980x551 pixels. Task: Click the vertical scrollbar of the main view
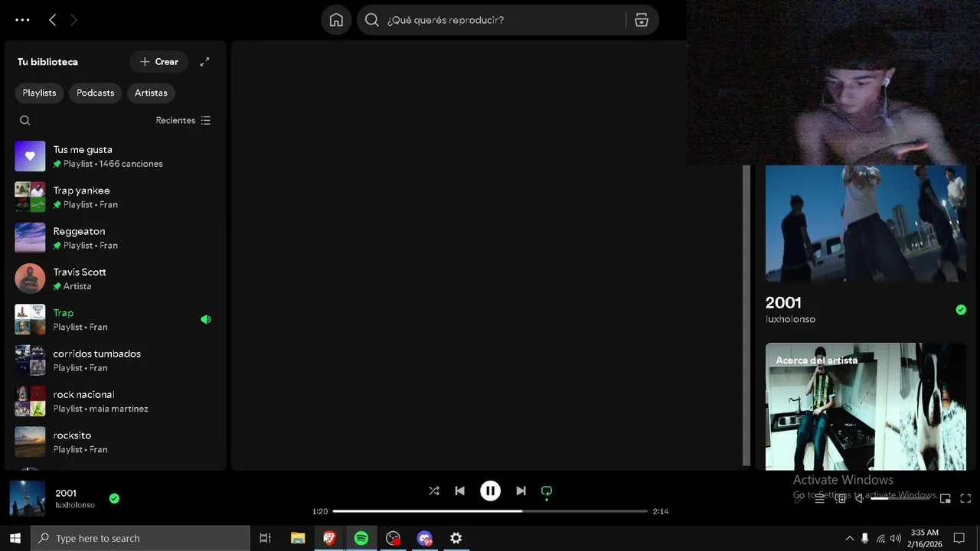coord(746,315)
